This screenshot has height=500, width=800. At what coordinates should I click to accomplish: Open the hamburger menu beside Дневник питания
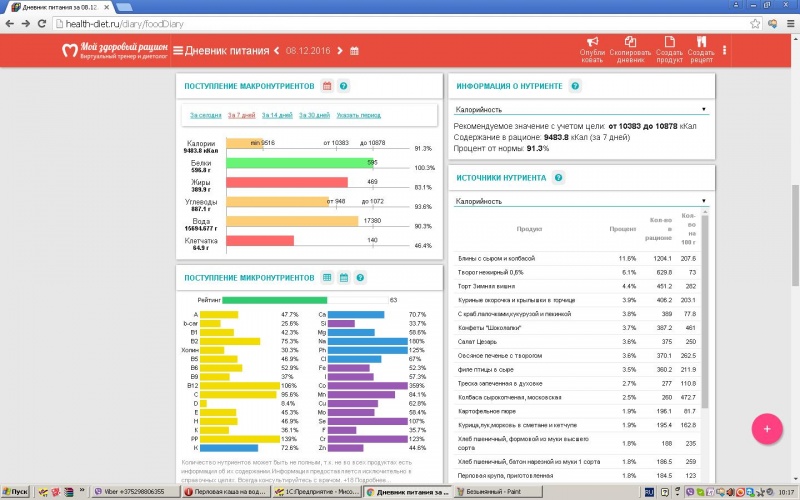pos(178,50)
